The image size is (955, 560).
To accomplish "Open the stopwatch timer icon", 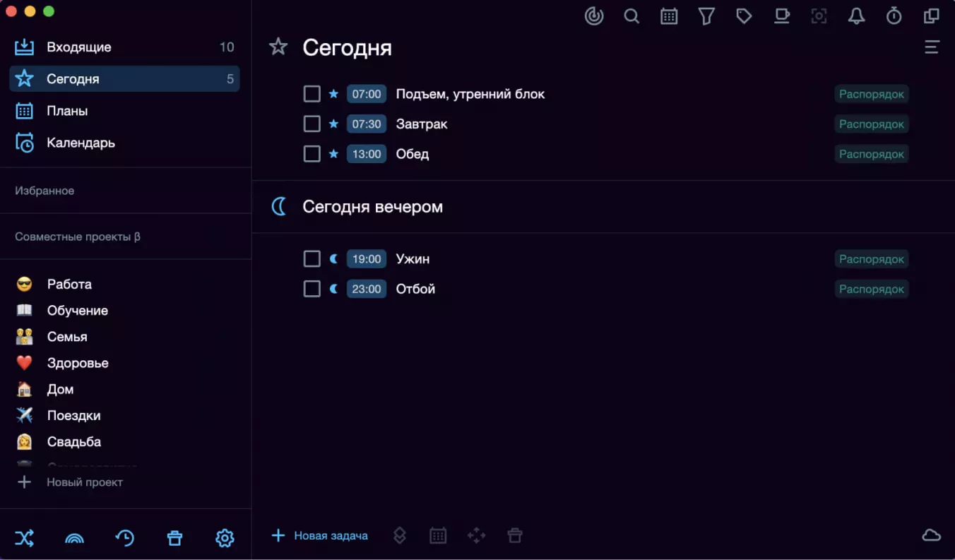I will coord(894,16).
